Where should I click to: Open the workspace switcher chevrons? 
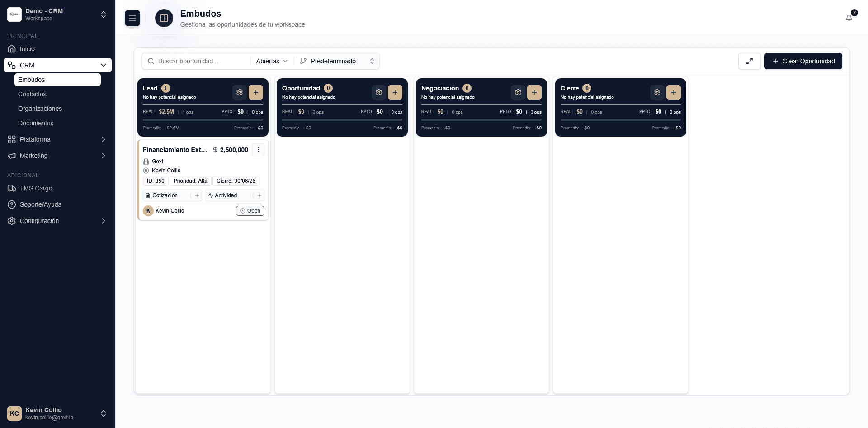pyautogui.click(x=104, y=14)
